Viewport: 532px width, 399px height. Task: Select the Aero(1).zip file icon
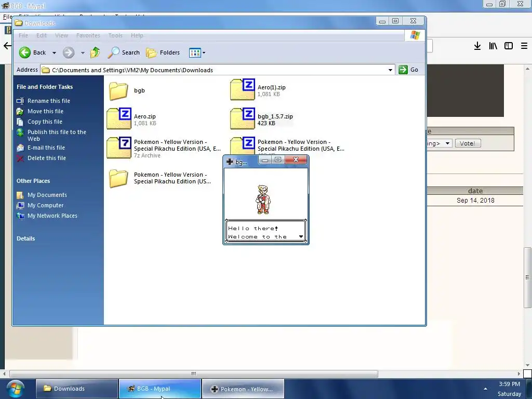click(x=242, y=89)
